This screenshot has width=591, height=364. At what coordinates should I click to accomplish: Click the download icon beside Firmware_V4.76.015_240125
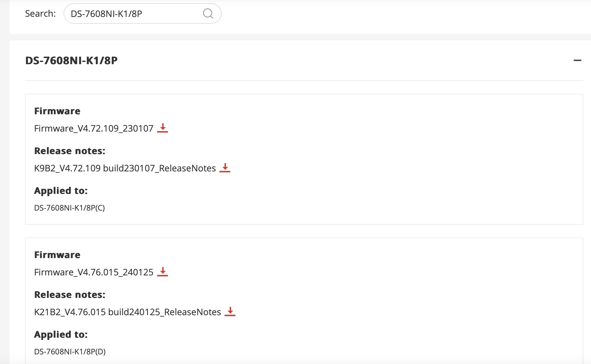pyautogui.click(x=163, y=272)
